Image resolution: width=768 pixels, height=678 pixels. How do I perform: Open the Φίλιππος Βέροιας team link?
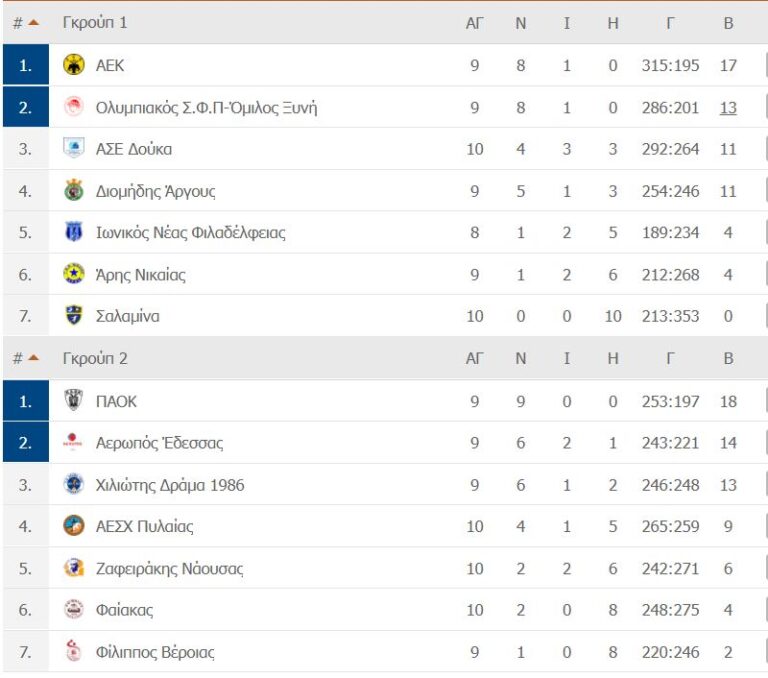pos(155,652)
